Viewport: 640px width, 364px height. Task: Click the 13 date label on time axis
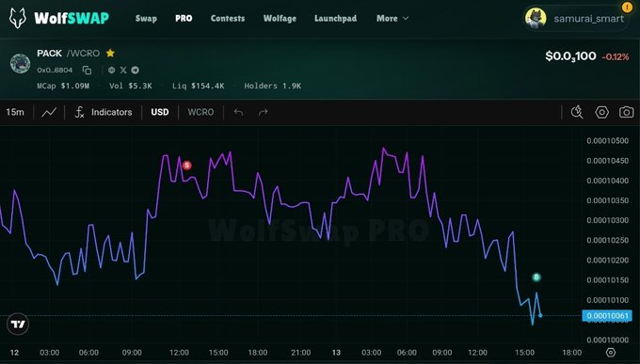336,353
